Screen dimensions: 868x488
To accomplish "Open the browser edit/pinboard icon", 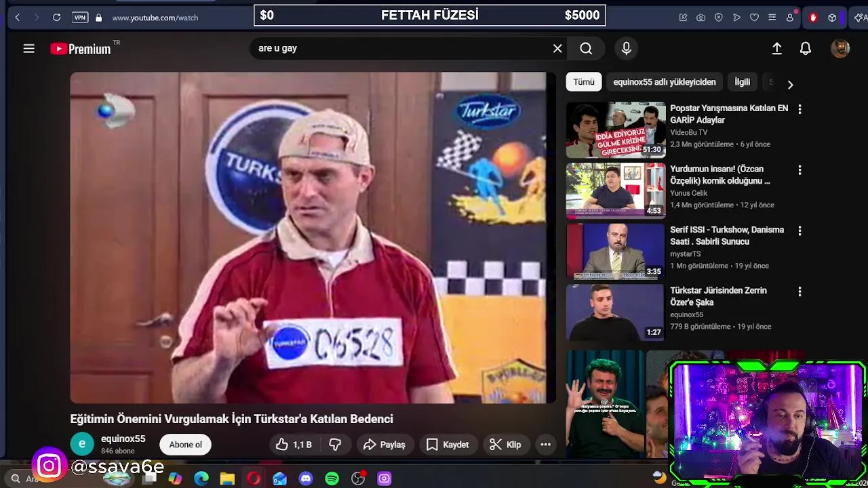I will click(x=684, y=18).
